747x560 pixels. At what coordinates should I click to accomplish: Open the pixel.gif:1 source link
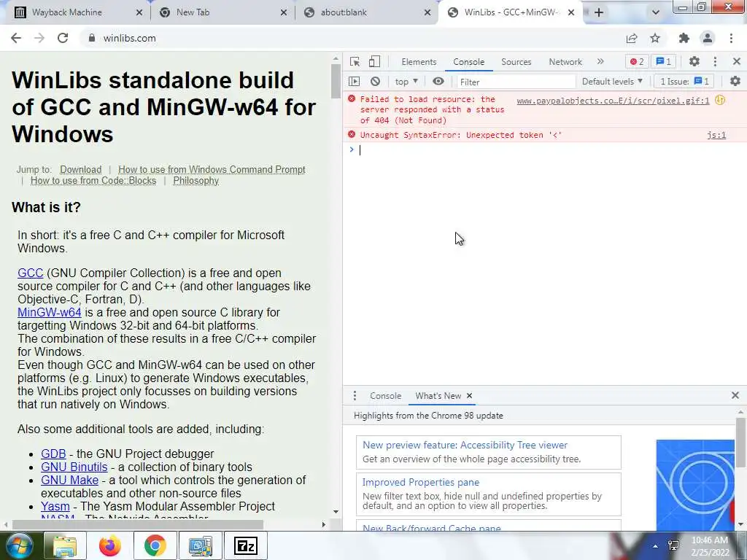[x=613, y=101]
